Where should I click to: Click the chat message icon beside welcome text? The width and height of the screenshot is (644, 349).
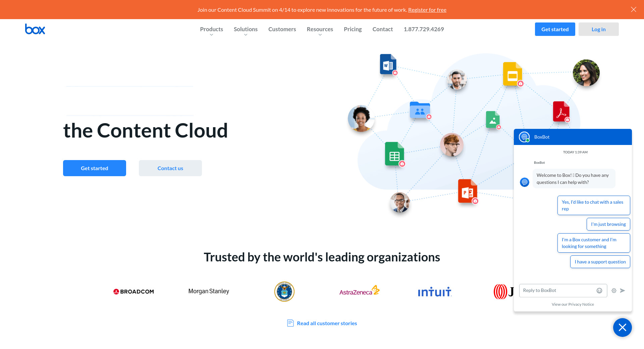coord(525,182)
